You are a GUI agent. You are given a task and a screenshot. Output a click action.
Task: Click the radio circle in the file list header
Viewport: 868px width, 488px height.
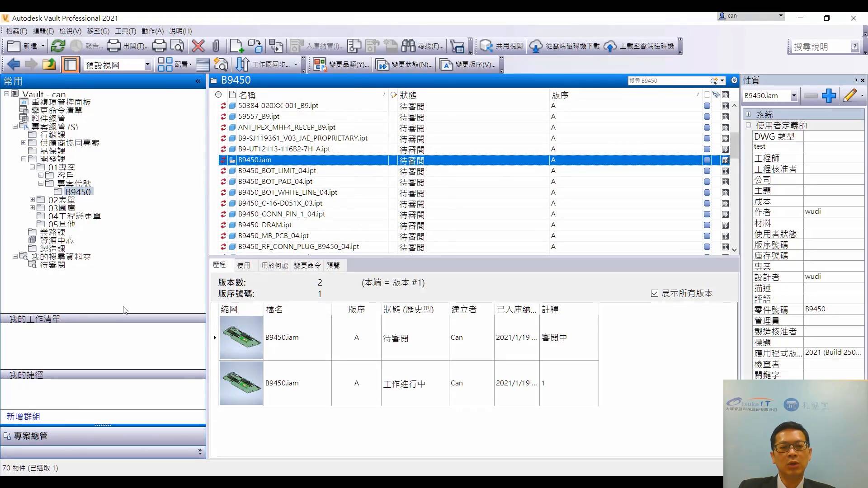tap(218, 95)
